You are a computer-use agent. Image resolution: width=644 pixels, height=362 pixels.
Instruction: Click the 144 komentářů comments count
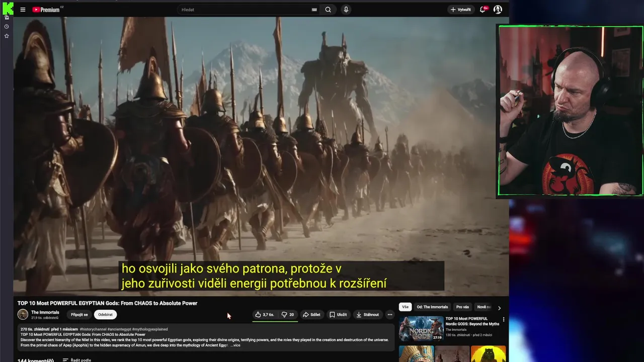click(x=35, y=360)
